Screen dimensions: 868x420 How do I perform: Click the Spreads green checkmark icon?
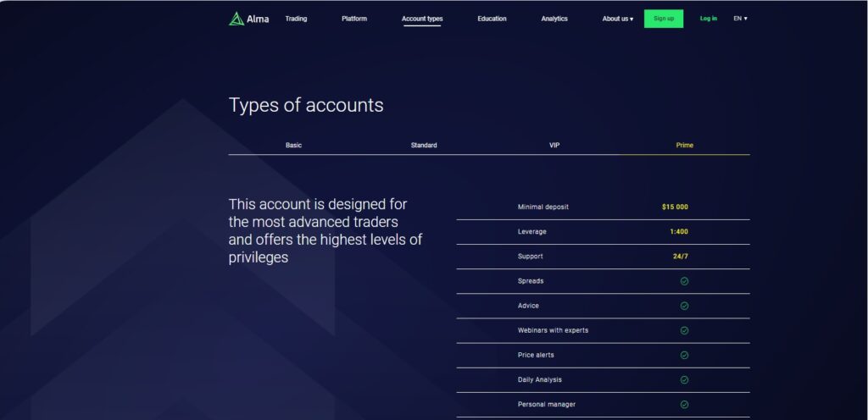(x=684, y=281)
